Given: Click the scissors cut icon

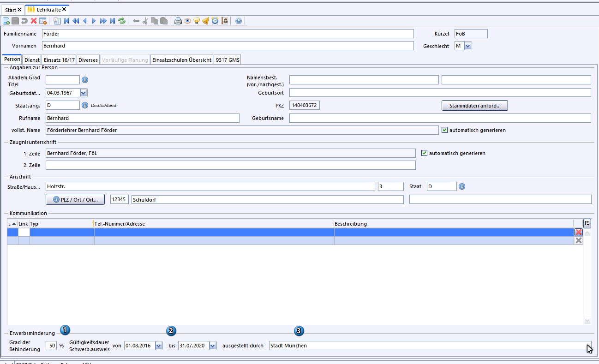Looking at the screenshot, I should pyautogui.click(x=145, y=21).
